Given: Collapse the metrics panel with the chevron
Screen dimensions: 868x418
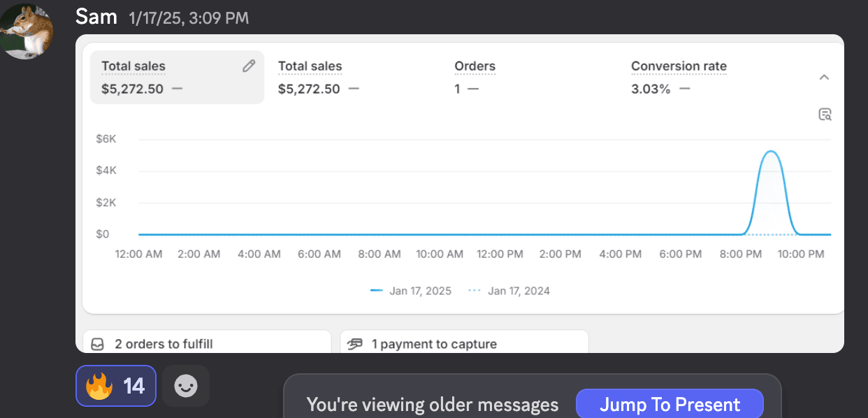Looking at the screenshot, I should click(x=824, y=78).
